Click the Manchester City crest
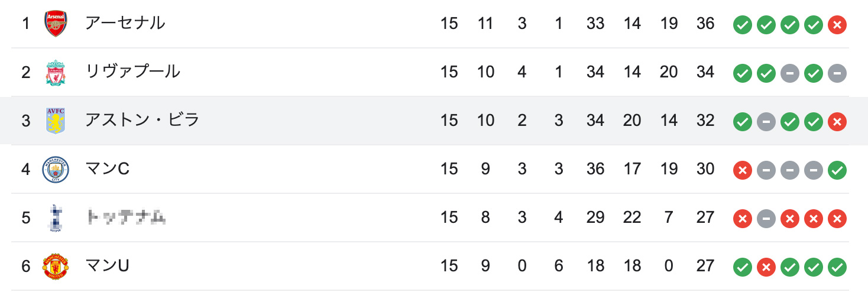Viewport: 868px width, 292px height. click(56, 169)
